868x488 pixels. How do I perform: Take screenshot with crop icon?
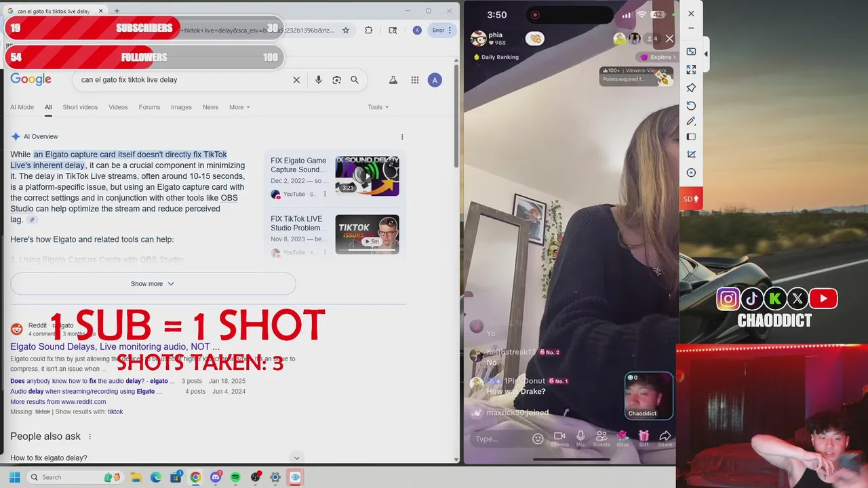click(691, 155)
